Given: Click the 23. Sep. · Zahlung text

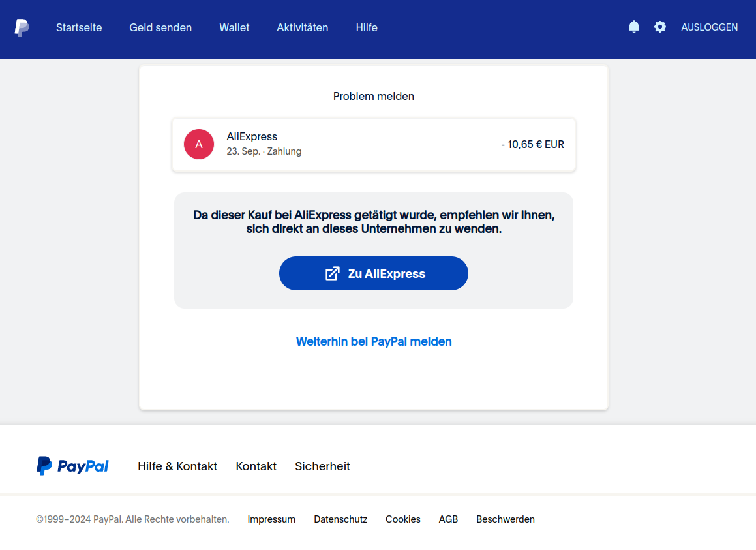Looking at the screenshot, I should pos(264,151).
